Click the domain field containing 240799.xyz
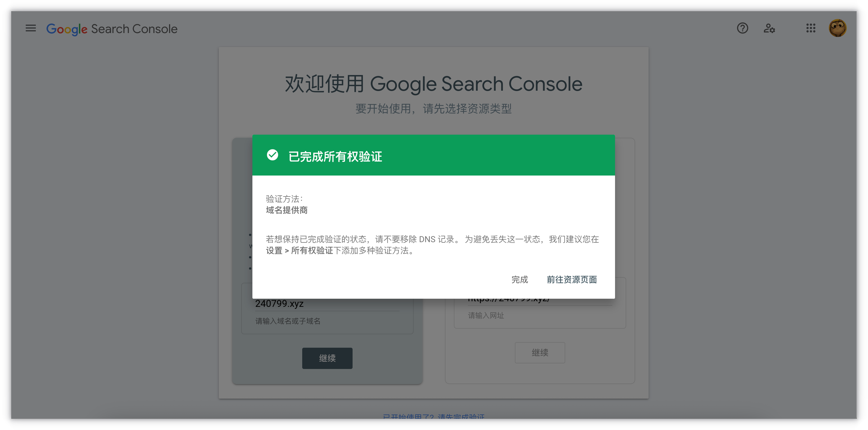The width and height of the screenshot is (868, 430). (x=327, y=304)
